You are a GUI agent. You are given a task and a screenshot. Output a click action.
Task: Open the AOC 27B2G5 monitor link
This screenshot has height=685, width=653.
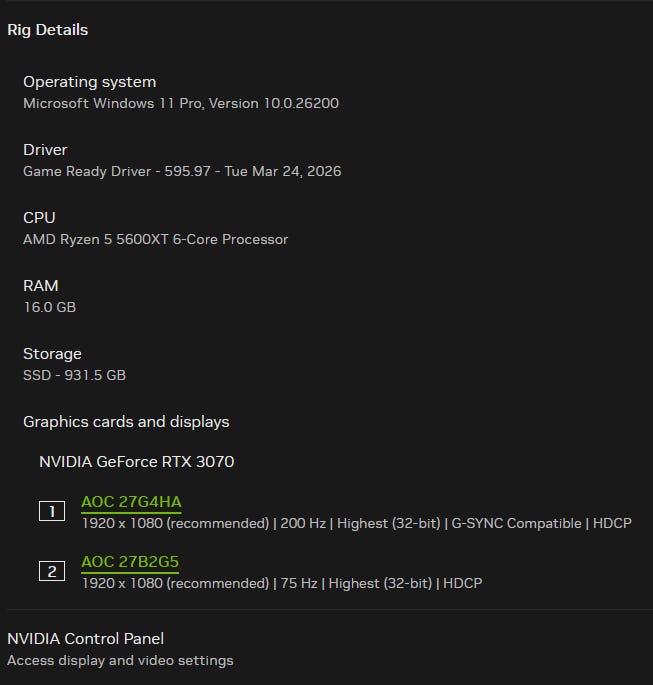pyautogui.click(x=130, y=562)
